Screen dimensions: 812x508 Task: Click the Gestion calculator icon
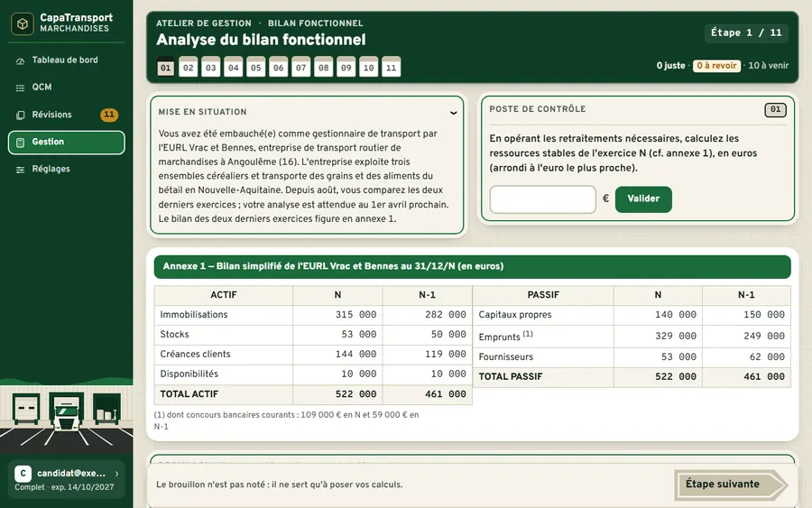[x=20, y=143]
